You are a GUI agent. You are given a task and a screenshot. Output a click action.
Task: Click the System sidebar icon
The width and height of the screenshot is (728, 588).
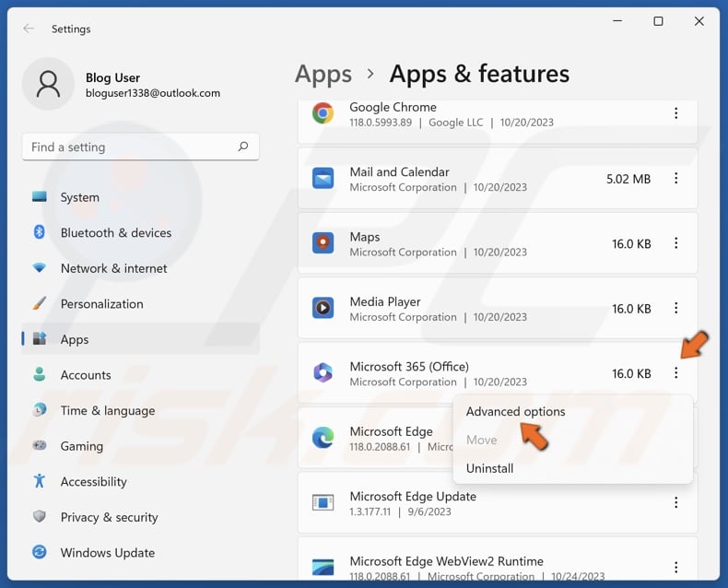pos(40,197)
